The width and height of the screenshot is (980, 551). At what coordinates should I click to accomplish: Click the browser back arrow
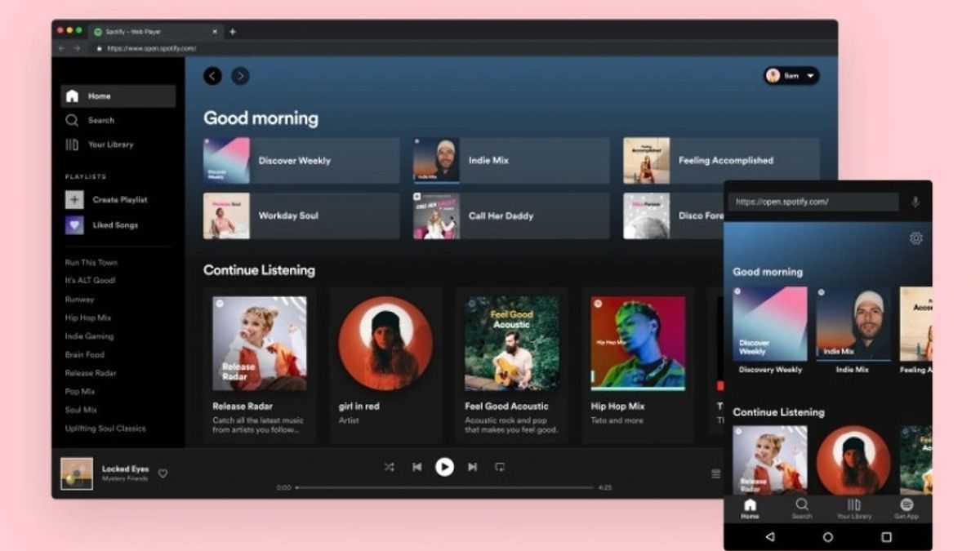pyautogui.click(x=61, y=49)
